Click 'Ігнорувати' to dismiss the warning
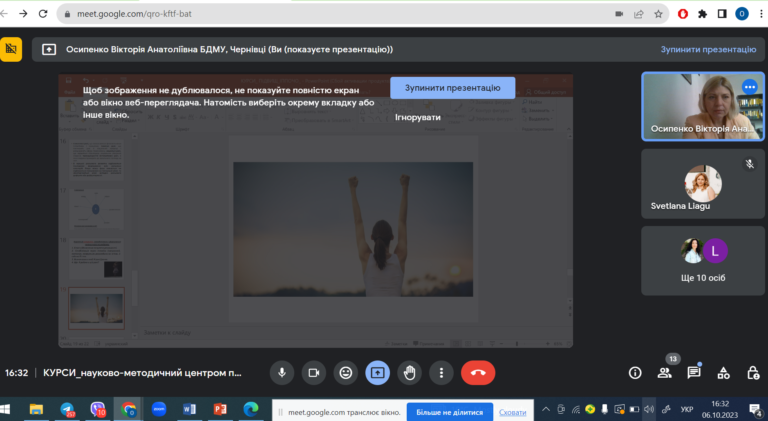The height and width of the screenshot is (421, 768). (x=417, y=117)
